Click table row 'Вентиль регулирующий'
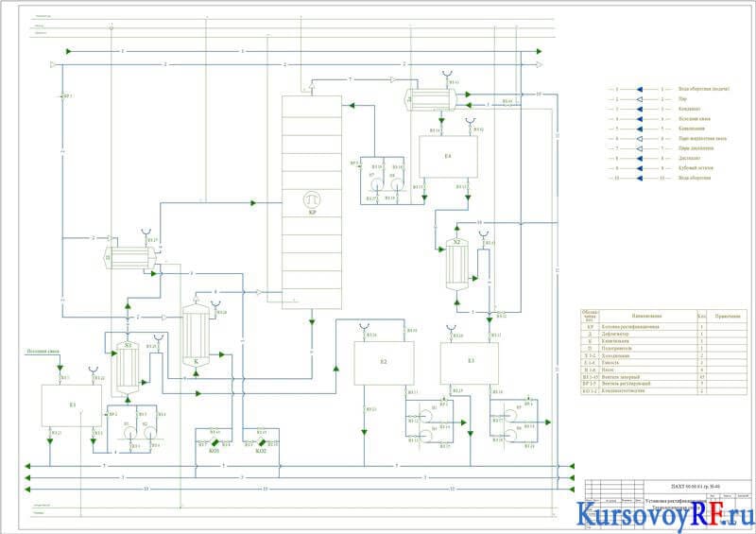756x534 pixels. tap(664, 384)
